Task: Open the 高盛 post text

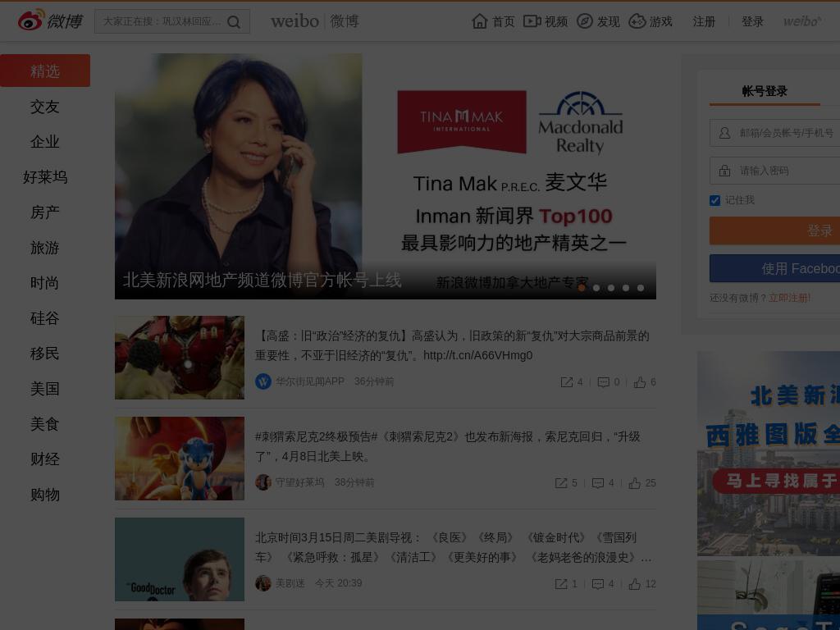Action: coord(452,345)
